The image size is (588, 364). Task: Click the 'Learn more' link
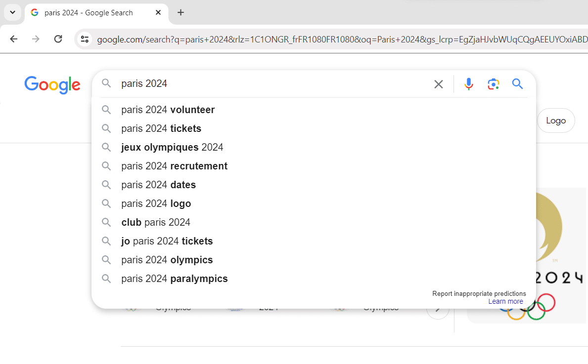tap(505, 301)
